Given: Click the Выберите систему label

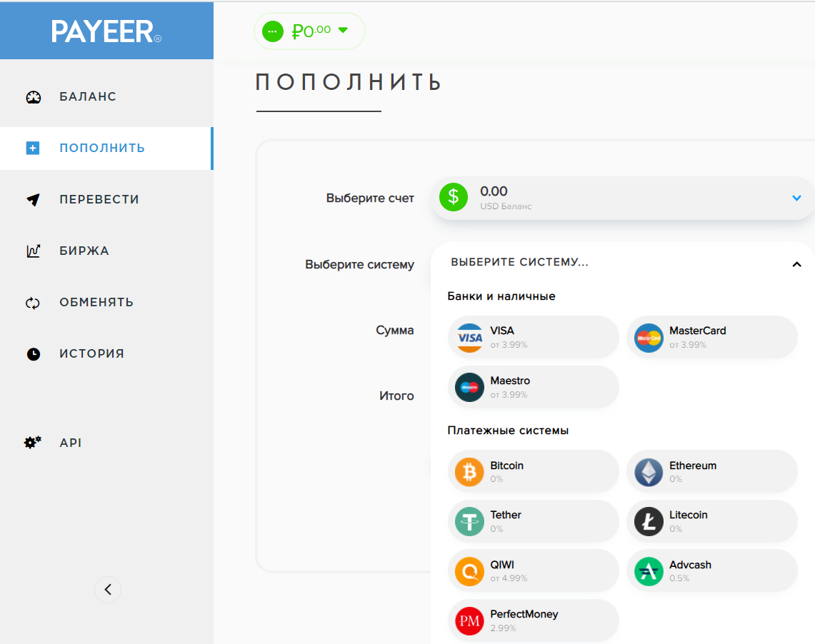Looking at the screenshot, I should point(360,265).
